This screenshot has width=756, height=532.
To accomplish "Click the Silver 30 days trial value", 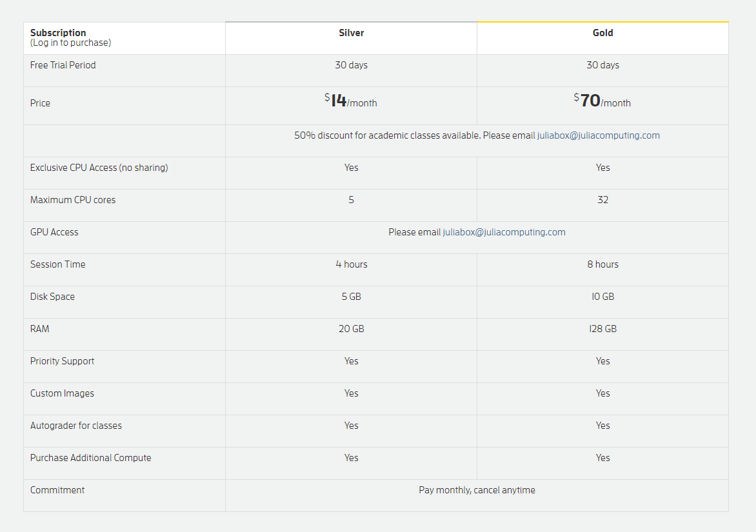I will pos(351,65).
